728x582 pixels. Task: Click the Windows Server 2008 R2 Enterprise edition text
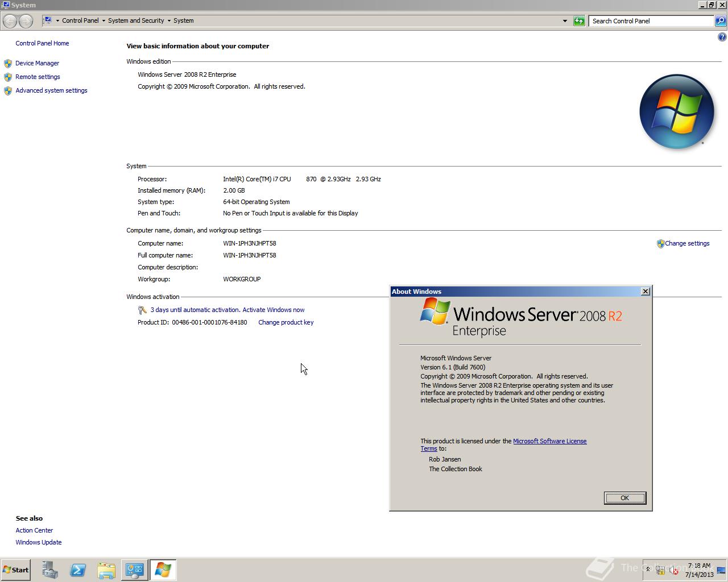tap(187, 74)
